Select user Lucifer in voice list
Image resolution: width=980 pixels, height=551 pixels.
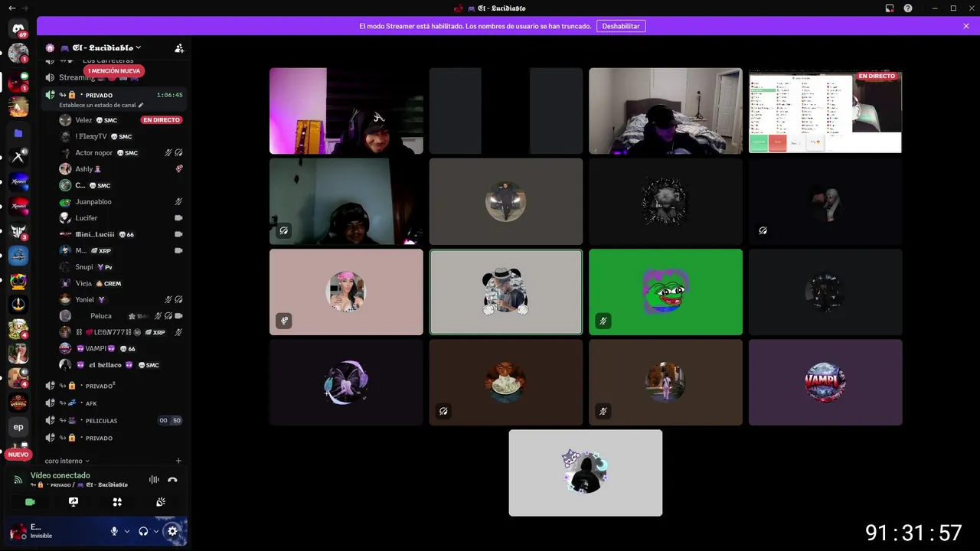pyautogui.click(x=121, y=218)
